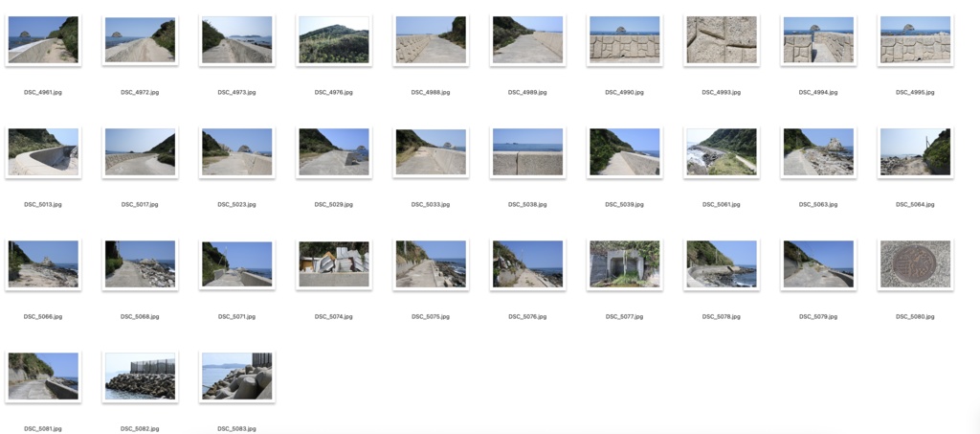Pick the DSC_5079.jpg photo thumbnail

(x=818, y=263)
